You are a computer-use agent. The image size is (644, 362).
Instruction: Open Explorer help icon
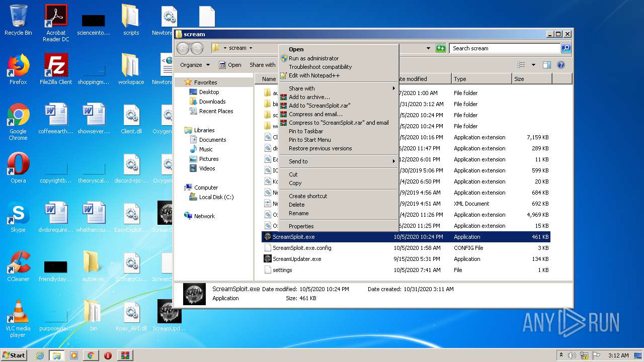point(561,65)
